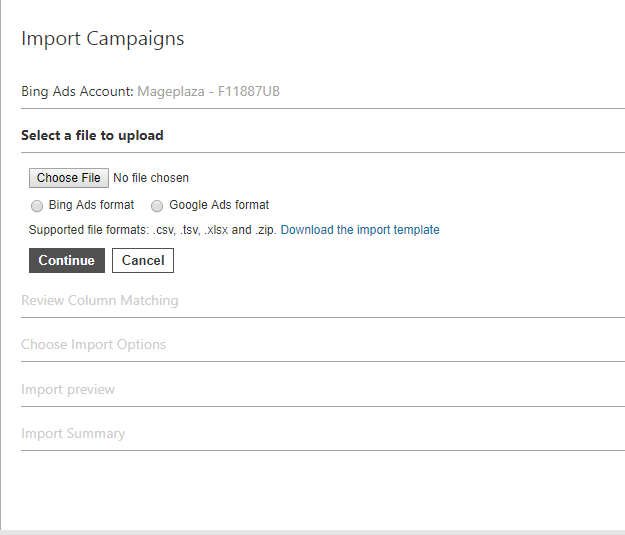Click the Select a file to upload header
This screenshot has width=625, height=535.
coord(92,136)
